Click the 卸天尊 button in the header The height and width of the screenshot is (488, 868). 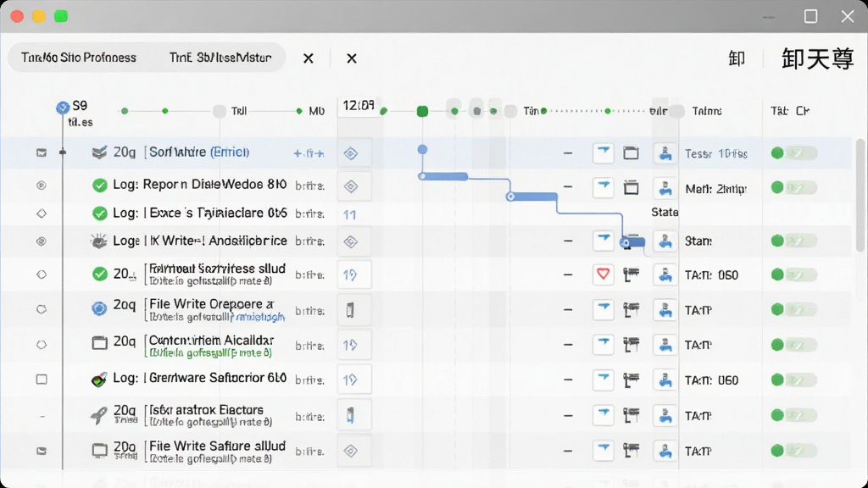tap(817, 58)
